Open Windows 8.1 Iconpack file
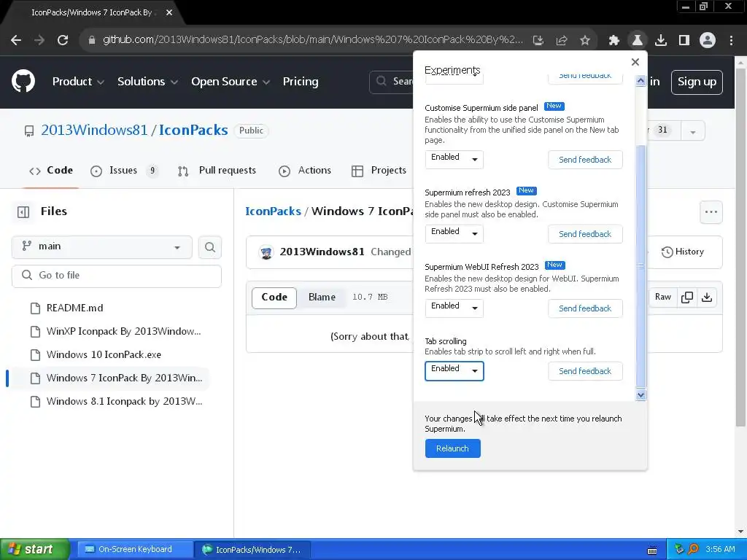 [x=124, y=402]
